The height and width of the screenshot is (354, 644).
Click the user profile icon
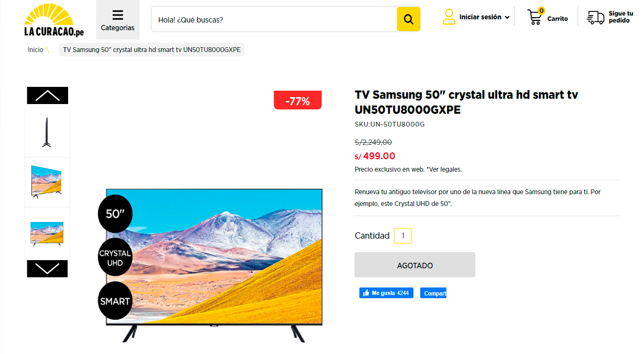click(x=449, y=17)
